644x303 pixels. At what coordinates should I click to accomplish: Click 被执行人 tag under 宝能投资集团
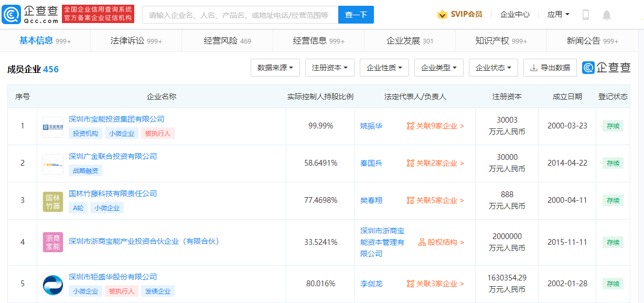pos(158,133)
